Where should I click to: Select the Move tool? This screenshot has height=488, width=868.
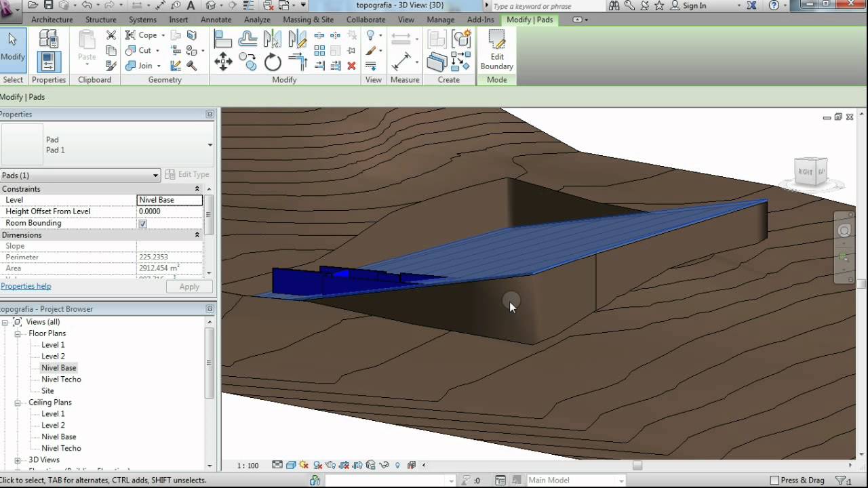coord(223,62)
